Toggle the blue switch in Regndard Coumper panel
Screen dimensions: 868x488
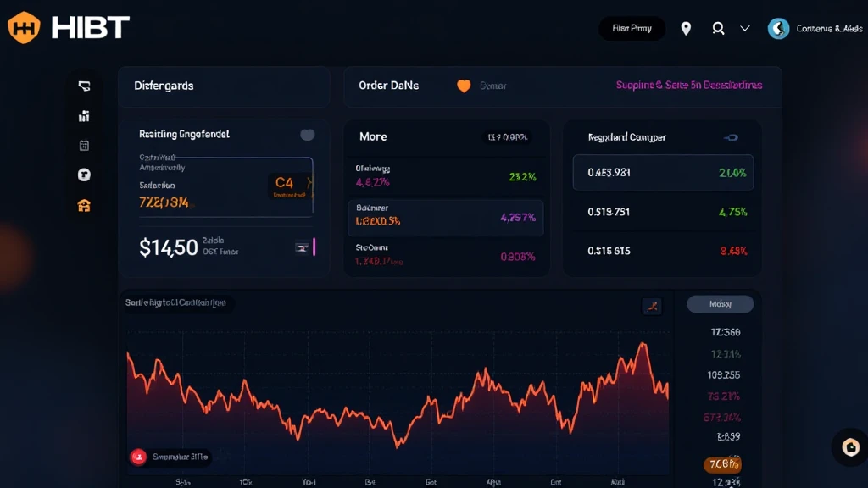point(729,137)
